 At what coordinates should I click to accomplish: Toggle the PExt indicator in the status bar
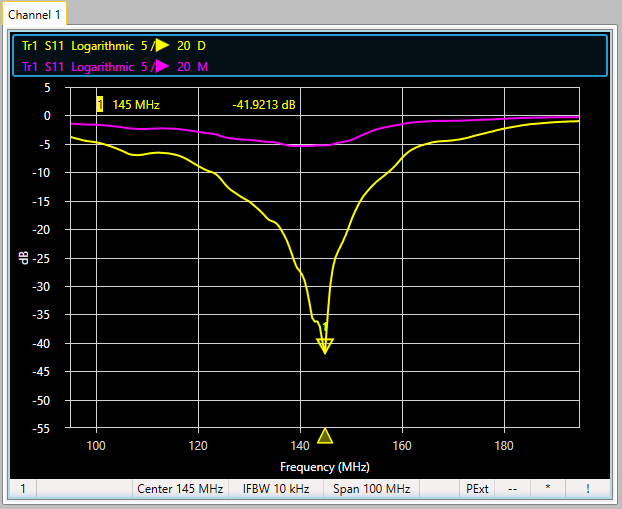[x=477, y=489]
